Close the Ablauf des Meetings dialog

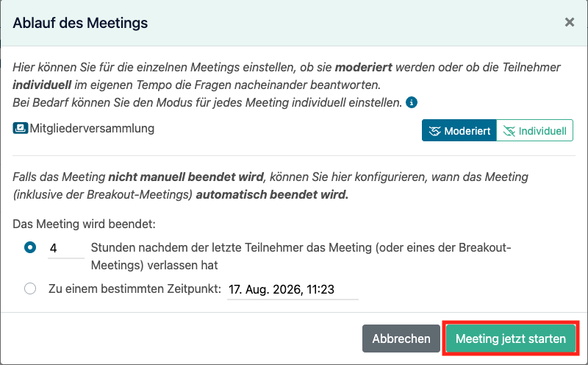(569, 22)
